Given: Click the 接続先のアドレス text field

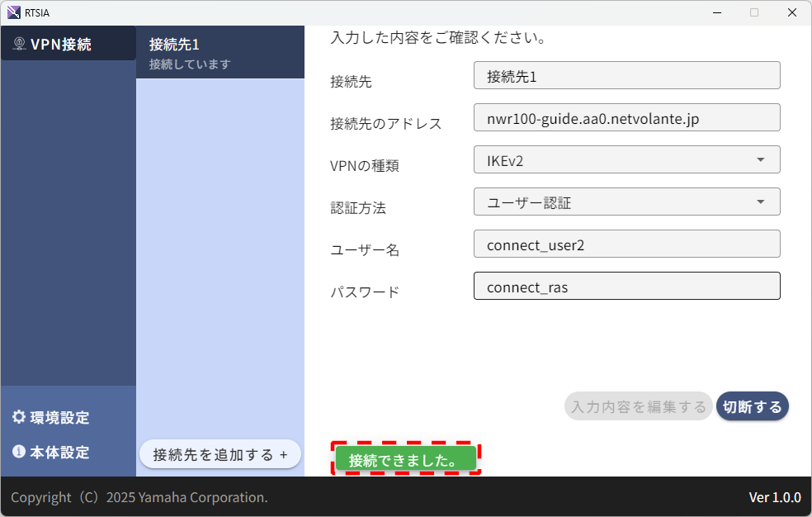Looking at the screenshot, I should pos(627,117).
